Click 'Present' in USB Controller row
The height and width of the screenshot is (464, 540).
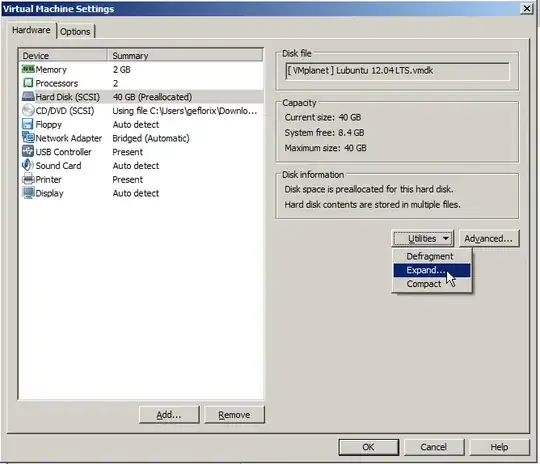click(127, 152)
